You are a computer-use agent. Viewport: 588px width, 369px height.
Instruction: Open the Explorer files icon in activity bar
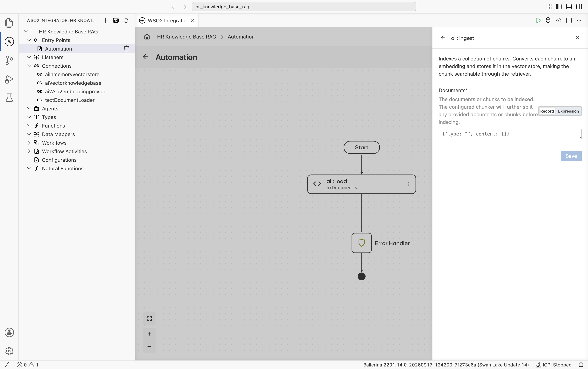[x=9, y=23]
